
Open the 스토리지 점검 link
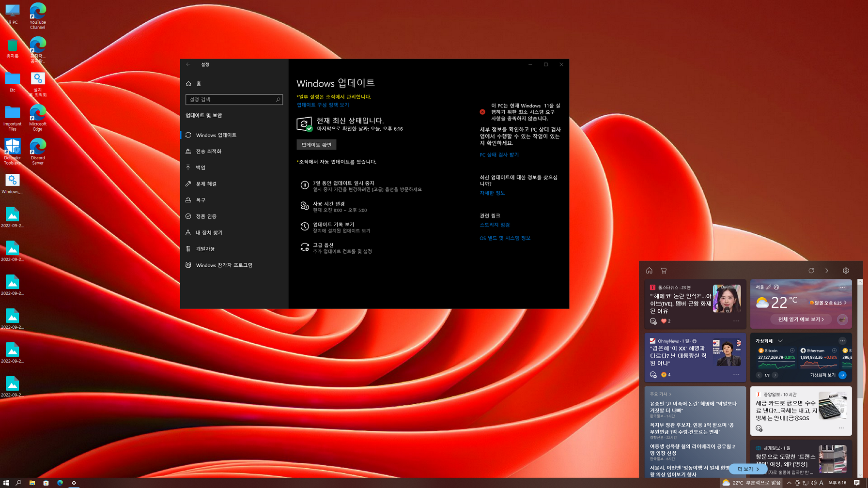coord(495,225)
